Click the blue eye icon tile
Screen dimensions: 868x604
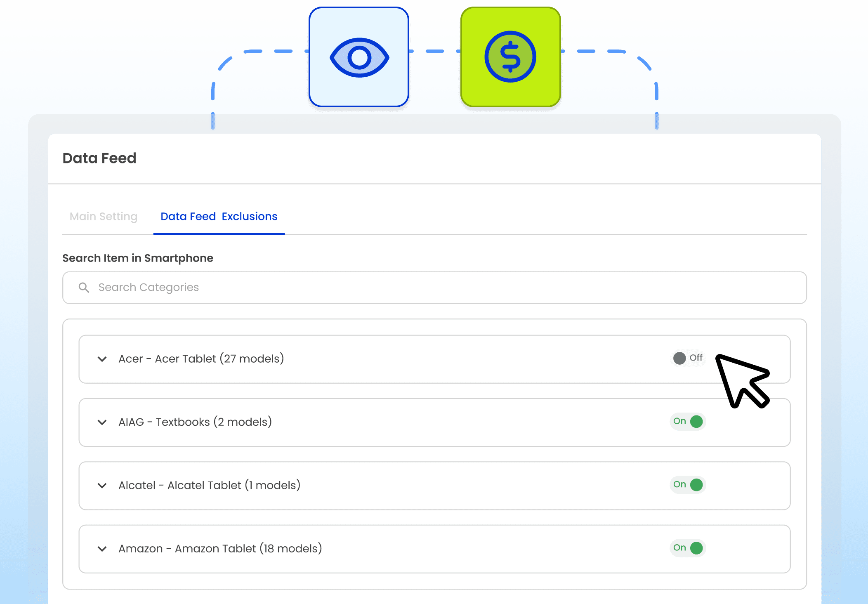pos(359,57)
